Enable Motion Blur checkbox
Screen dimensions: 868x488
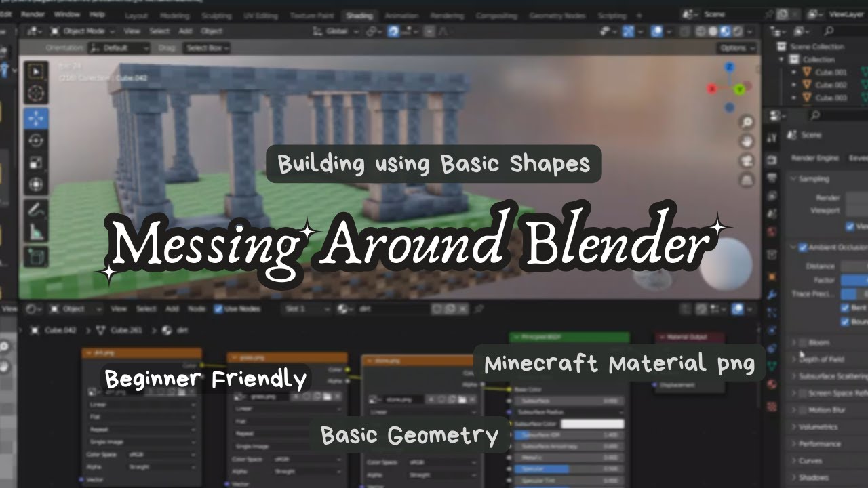803,410
